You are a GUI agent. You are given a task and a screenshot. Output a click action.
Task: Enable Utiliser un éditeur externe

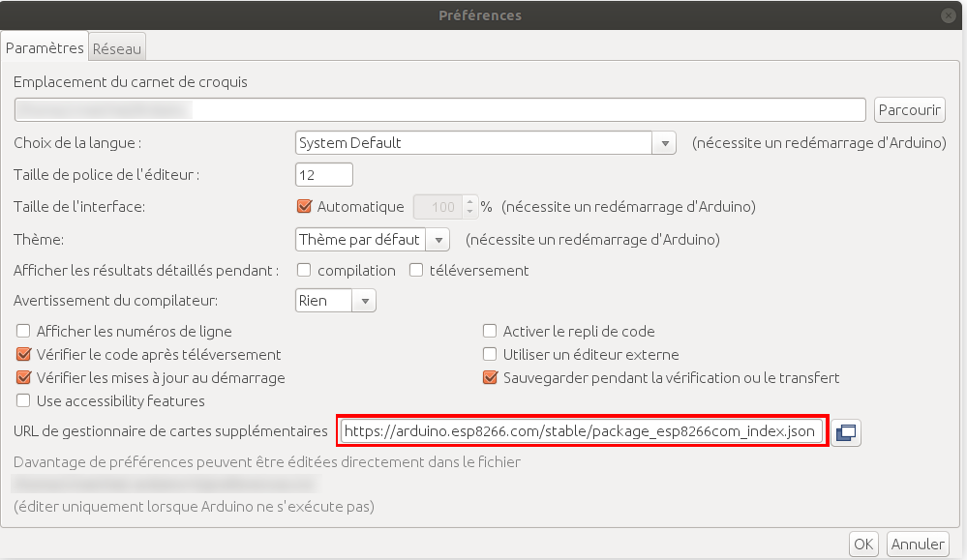[490, 355]
